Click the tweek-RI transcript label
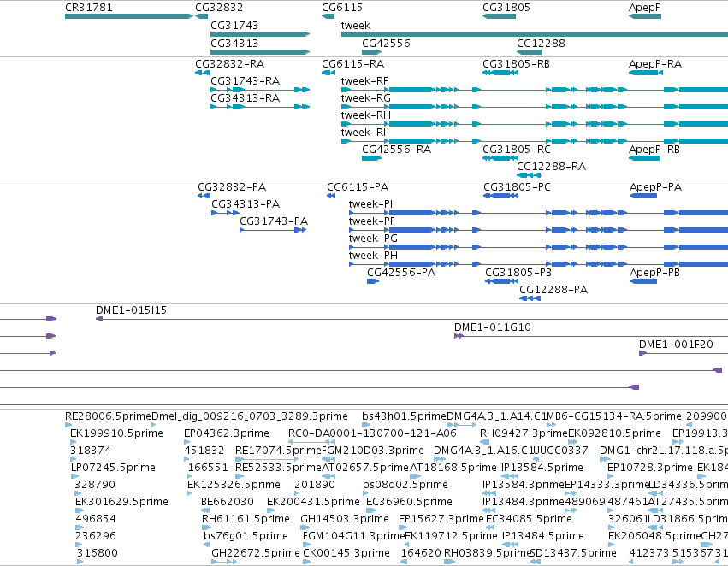The image size is (728, 566). (363, 133)
